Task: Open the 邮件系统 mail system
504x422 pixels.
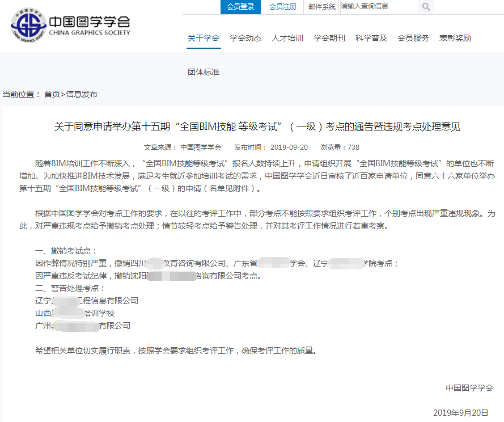Action: (321, 7)
